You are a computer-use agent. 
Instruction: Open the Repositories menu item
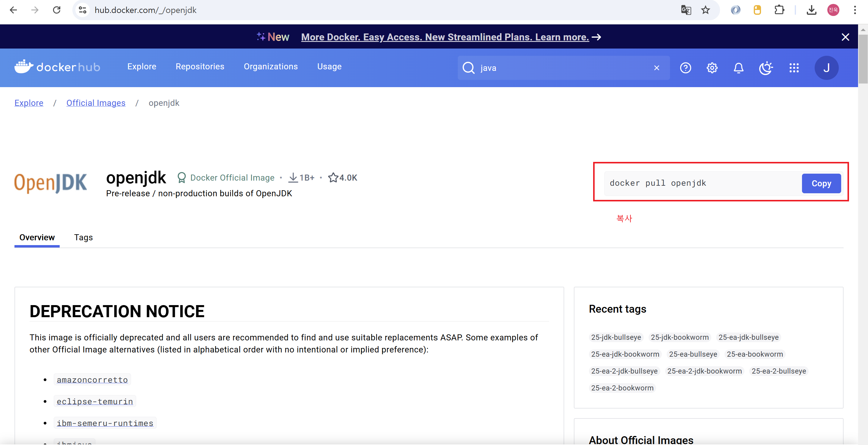point(200,66)
